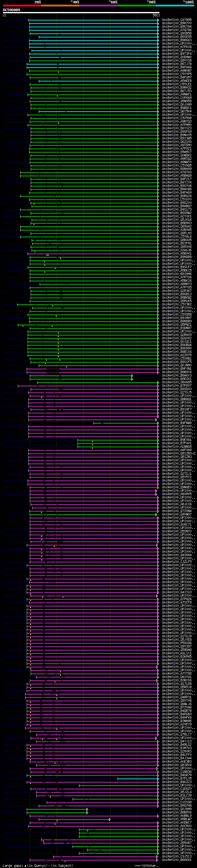Open hit UniRef100_C6T885
This screenshot has width=197, height=868.
(177, 20)
